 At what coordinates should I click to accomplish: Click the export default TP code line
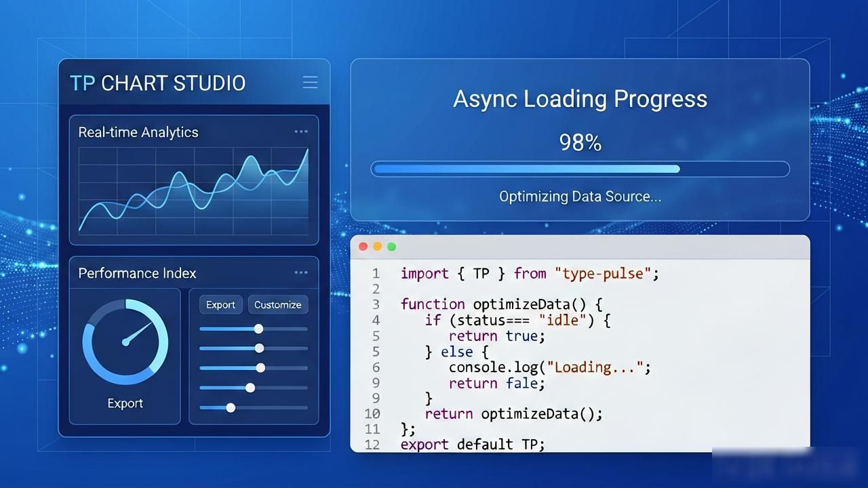coord(473,445)
